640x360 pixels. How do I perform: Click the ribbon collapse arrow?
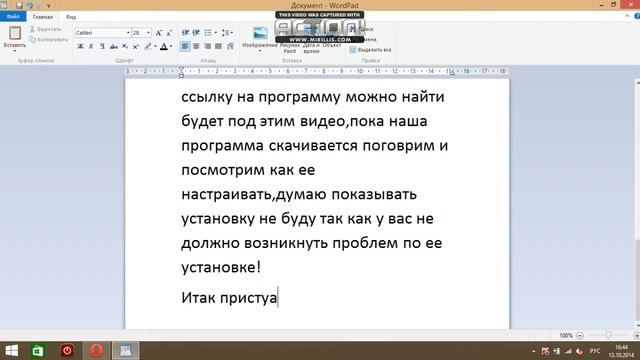pos(627,16)
